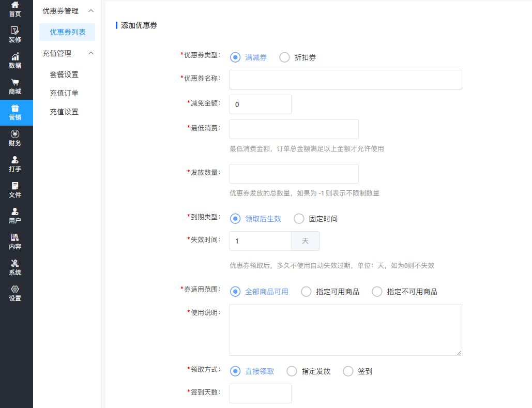532x408 pixels.
Task: Click the 添加优惠券 page heading
Action: pos(139,25)
